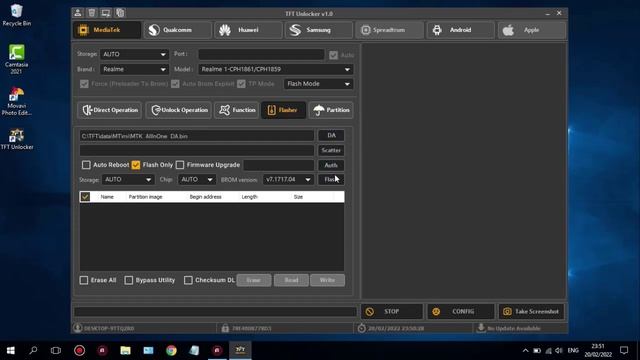Click the STOP button

click(x=391, y=311)
